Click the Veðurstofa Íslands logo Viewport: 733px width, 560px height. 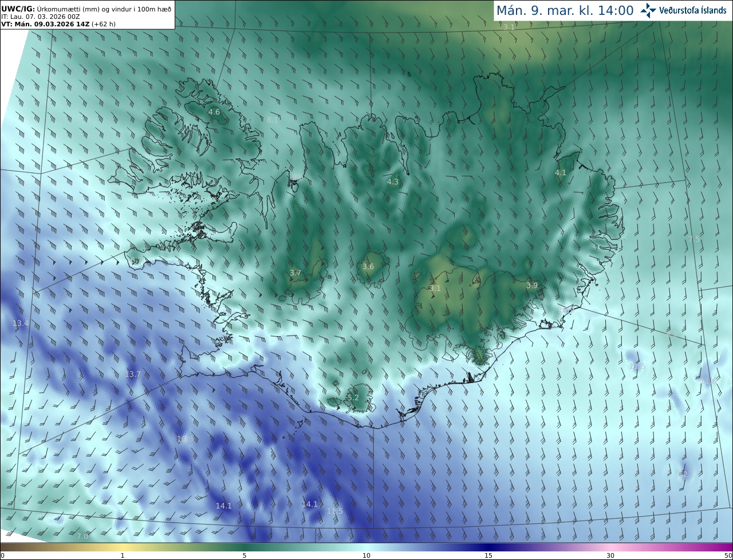pyautogui.click(x=683, y=10)
